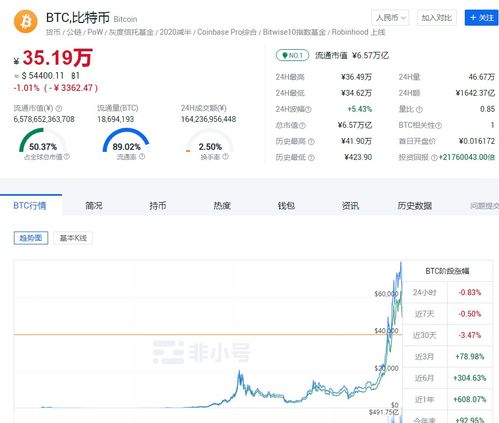Screen dimensions: 499x423
Task: Open the Coinbase Pro综合 tag link
Action: click(227, 32)
